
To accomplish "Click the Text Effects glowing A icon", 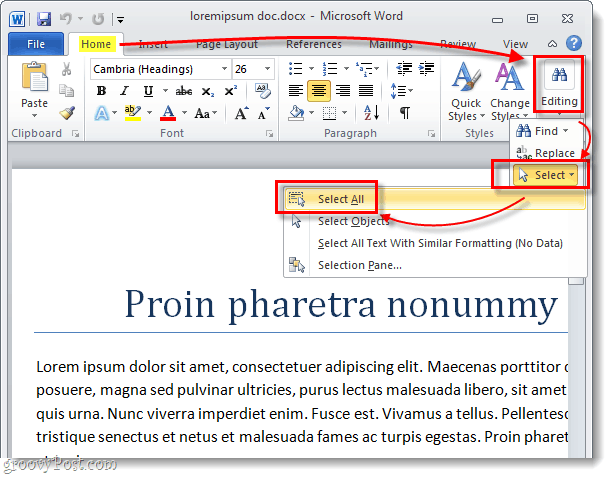I will coord(102,113).
